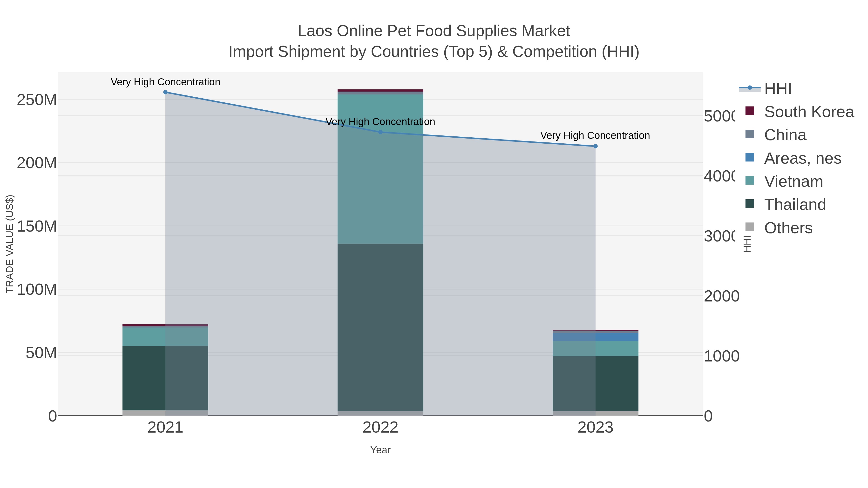Click the Vietnam teal color swatch
The image size is (868, 488).
[x=750, y=180]
